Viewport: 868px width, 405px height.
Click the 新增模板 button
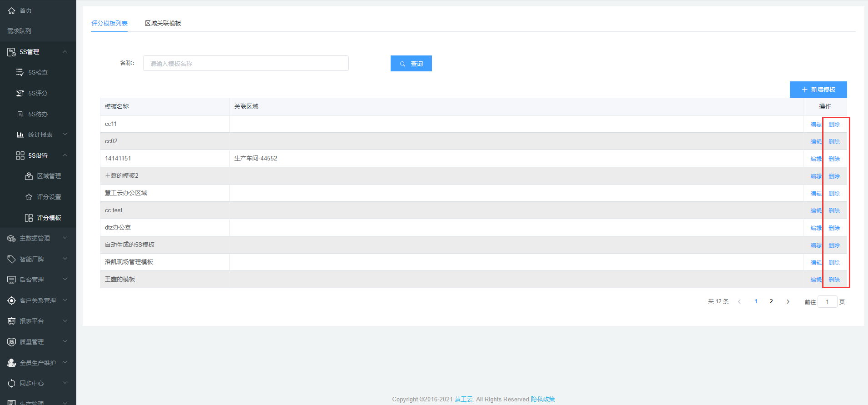pyautogui.click(x=818, y=90)
